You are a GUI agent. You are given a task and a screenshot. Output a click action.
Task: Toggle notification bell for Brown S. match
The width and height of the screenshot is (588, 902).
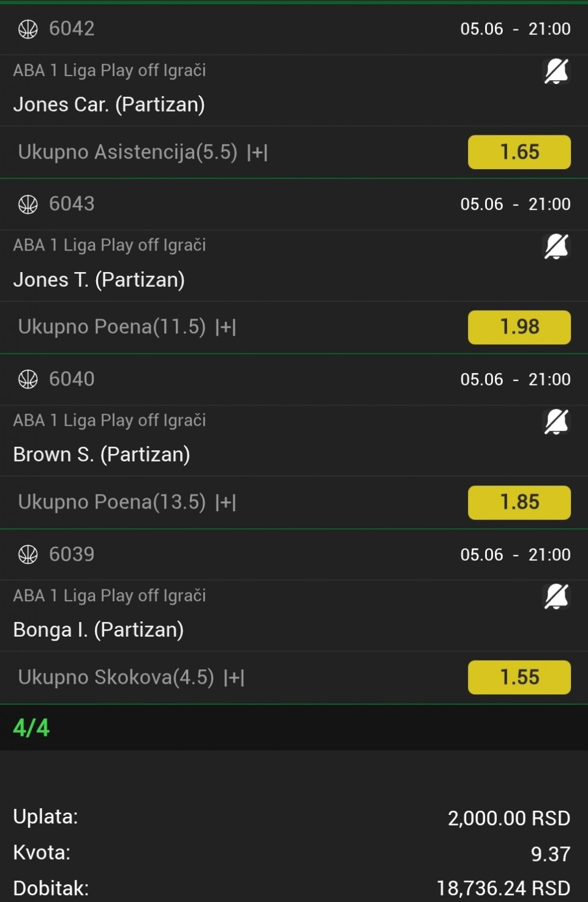point(556,422)
